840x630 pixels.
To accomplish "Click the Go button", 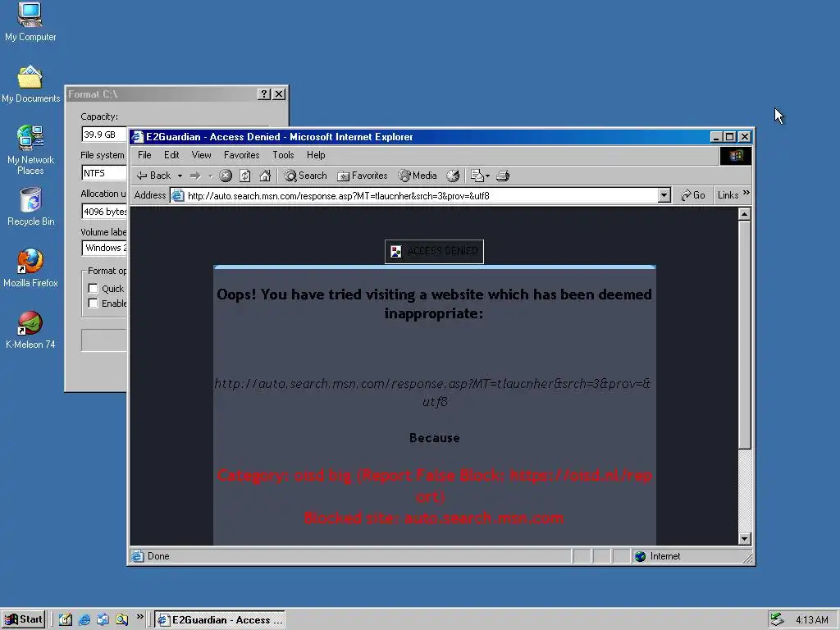I will click(x=693, y=195).
